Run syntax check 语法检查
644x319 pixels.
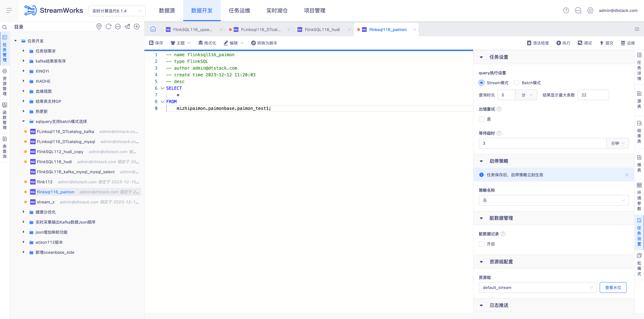pyautogui.click(x=538, y=43)
